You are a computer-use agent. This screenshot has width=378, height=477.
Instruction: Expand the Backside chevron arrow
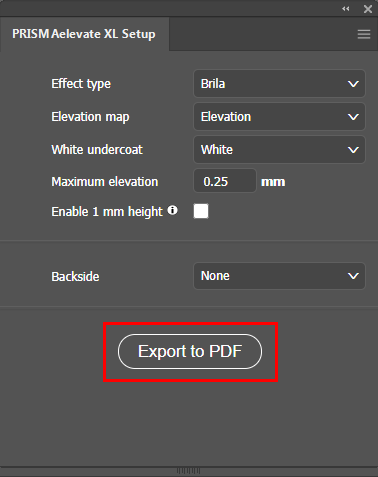pyautogui.click(x=353, y=276)
